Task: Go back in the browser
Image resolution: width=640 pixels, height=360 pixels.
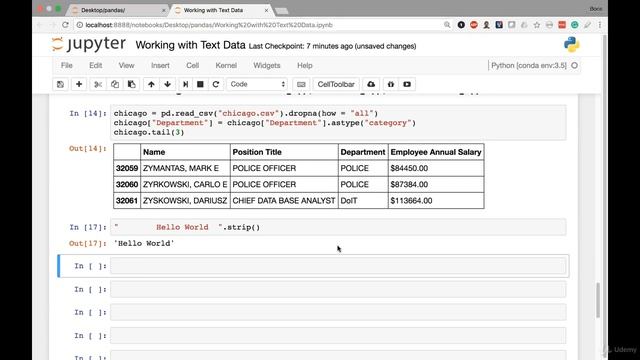Action: [40, 25]
